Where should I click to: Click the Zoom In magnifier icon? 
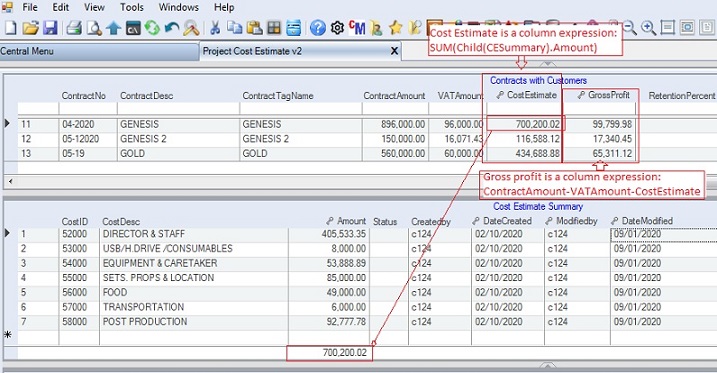click(x=648, y=28)
